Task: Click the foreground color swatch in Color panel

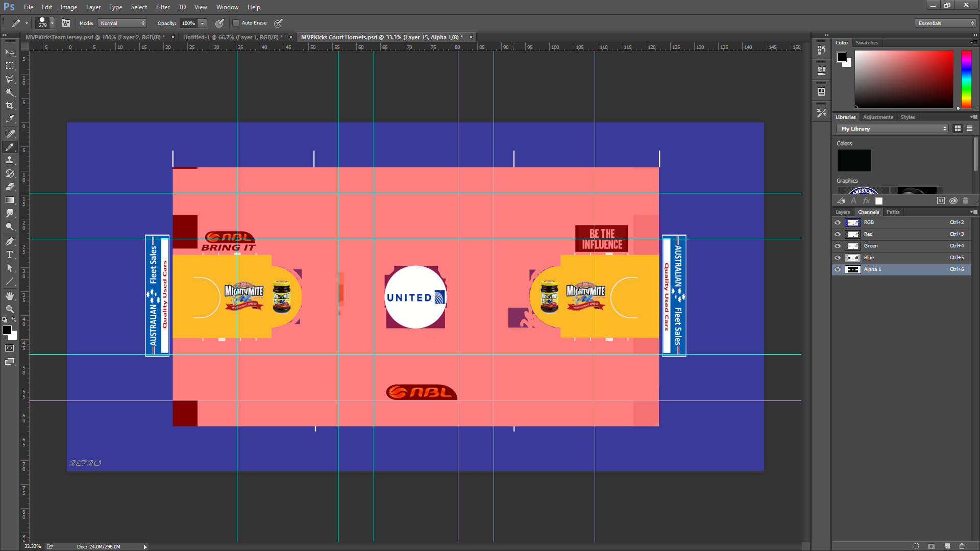Action: pyautogui.click(x=842, y=57)
